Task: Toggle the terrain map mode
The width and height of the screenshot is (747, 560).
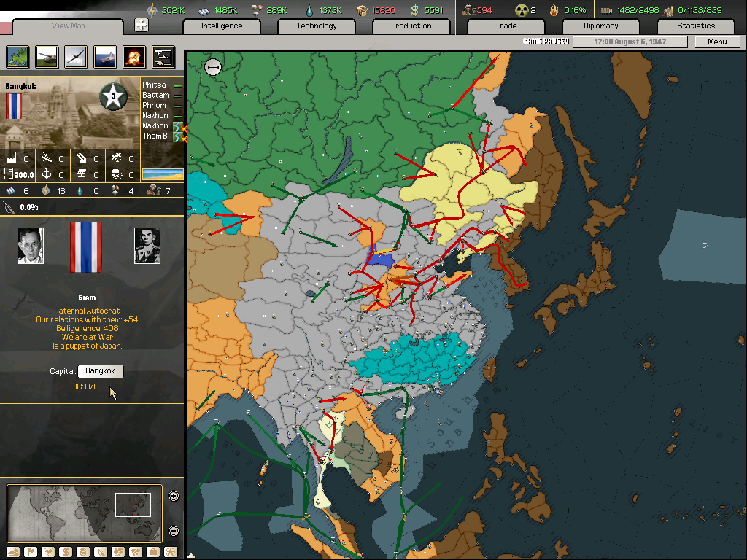Action: tap(13, 552)
